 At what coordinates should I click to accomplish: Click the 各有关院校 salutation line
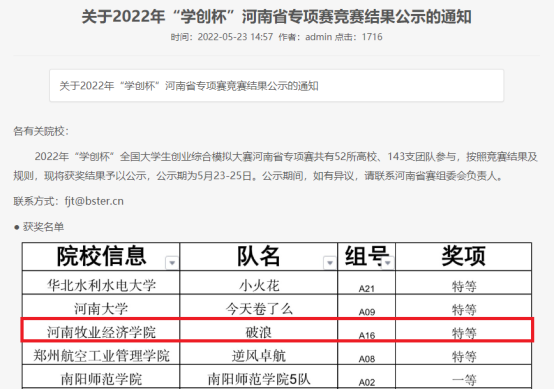[41, 131]
